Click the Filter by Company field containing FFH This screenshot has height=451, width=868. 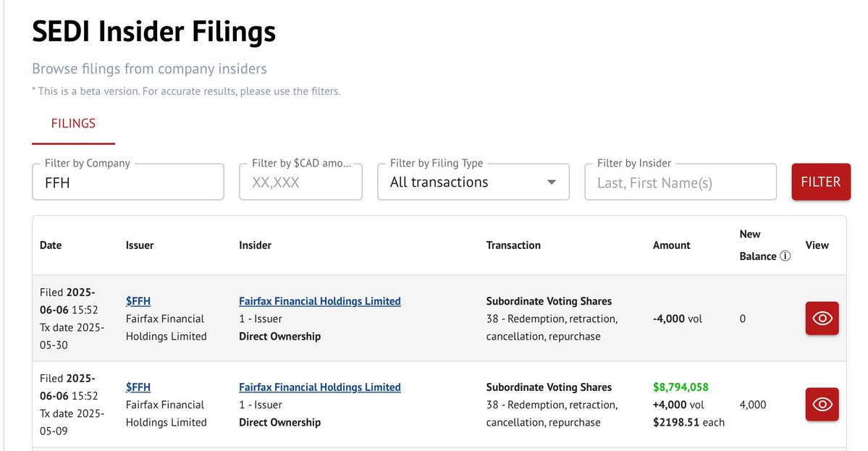pyautogui.click(x=128, y=182)
